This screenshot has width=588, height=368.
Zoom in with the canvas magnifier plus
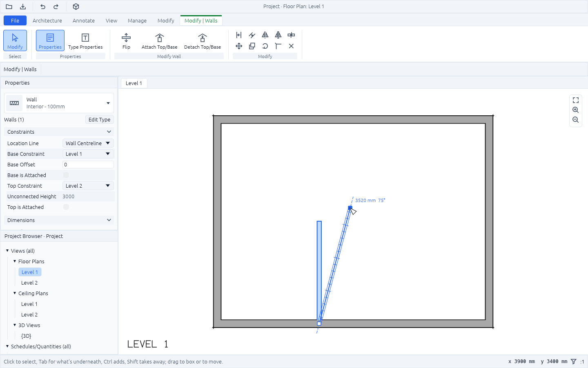576,110
